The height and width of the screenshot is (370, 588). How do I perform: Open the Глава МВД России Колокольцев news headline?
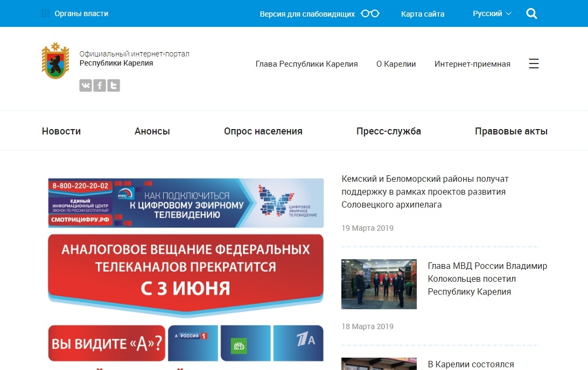coord(487,279)
